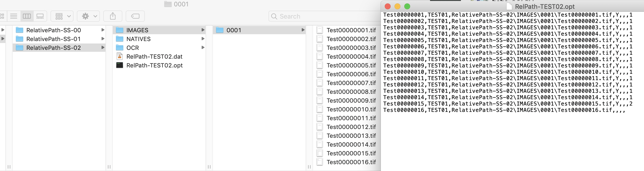Screen dimensions: 644x171
Task: Select file Test00000001.tif
Action: (351, 30)
